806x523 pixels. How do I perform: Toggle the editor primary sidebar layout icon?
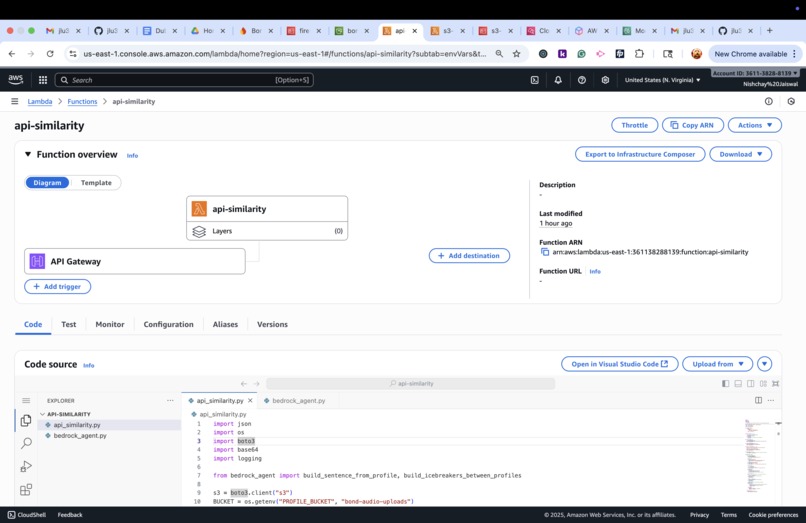pyautogui.click(x=725, y=384)
